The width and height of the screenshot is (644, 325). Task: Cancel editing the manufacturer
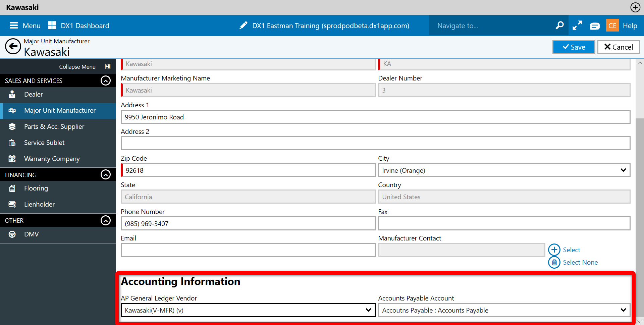pos(619,47)
